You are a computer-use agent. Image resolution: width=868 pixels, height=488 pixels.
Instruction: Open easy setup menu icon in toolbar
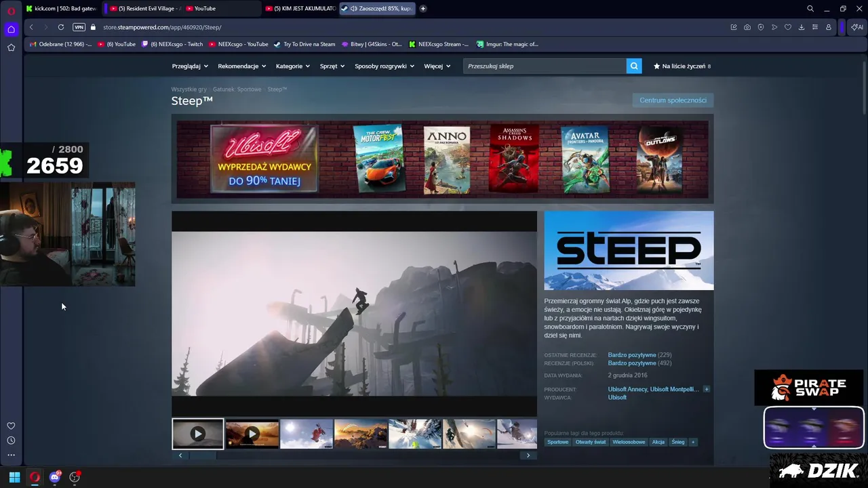pyautogui.click(x=815, y=27)
